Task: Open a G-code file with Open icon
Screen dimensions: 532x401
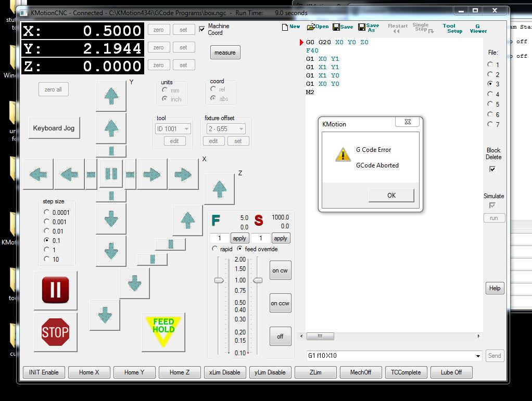Action: 318,27
